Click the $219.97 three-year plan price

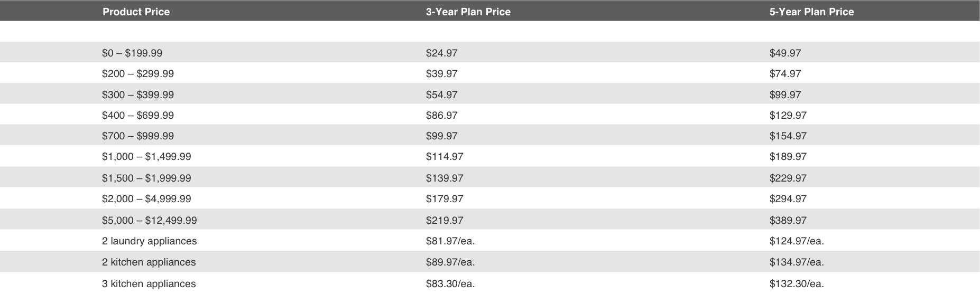(445, 220)
